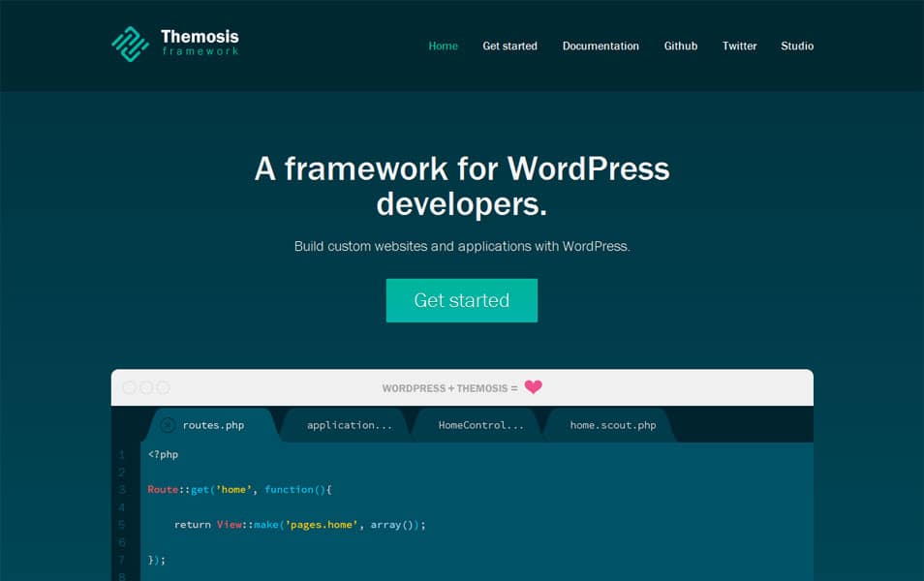Click the circle icon on routes.php tab
The width and height of the screenshot is (924, 581).
tap(168, 425)
